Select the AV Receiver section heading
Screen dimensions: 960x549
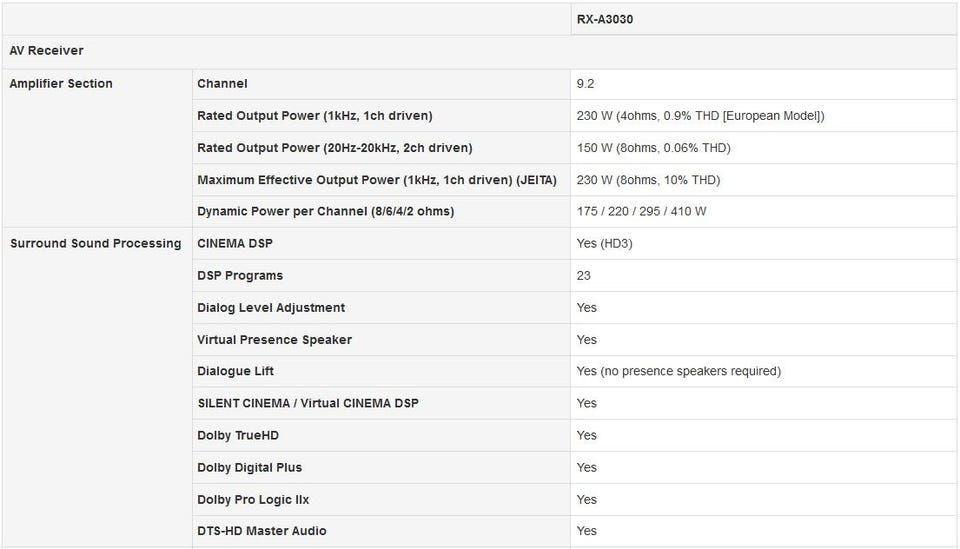47,51
